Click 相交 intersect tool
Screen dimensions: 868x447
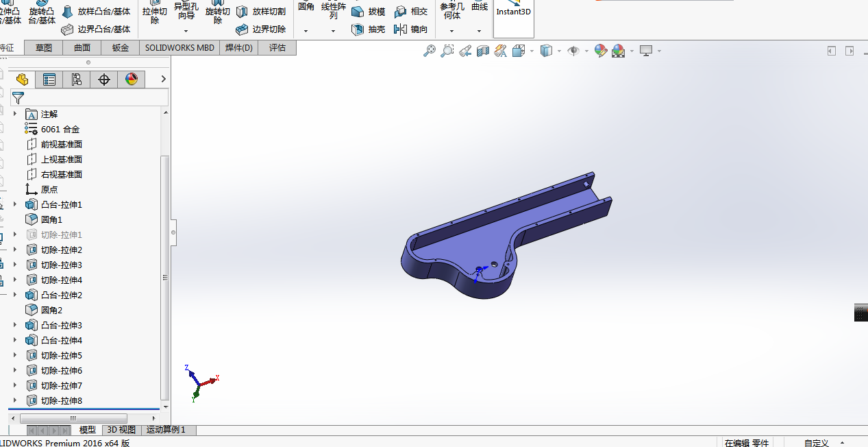pos(411,12)
